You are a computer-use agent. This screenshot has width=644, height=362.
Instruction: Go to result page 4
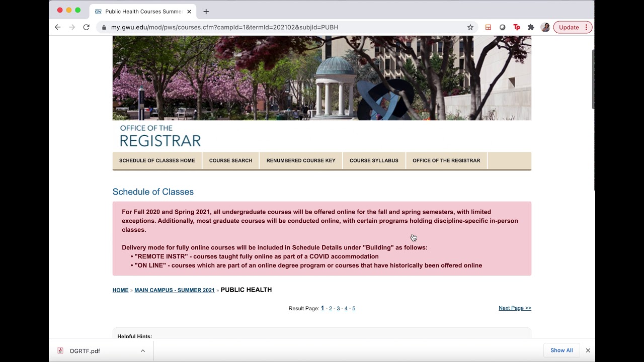[346, 308]
